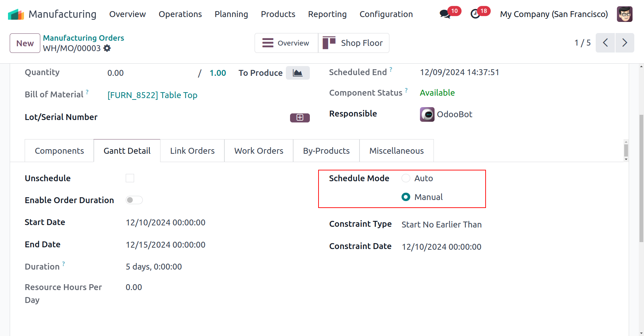
Task: Go to next record with right arrow
Action: [x=625, y=43]
